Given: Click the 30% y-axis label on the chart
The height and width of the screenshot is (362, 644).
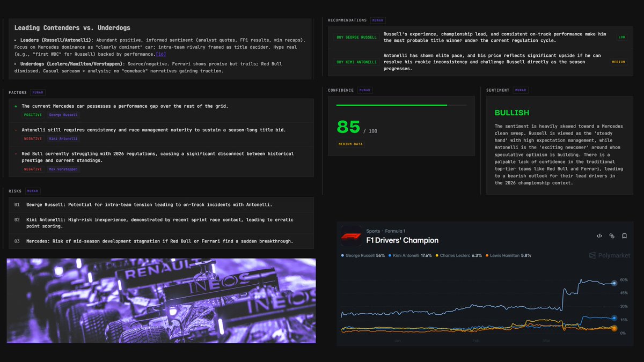Looking at the screenshot, I should click(624, 307).
